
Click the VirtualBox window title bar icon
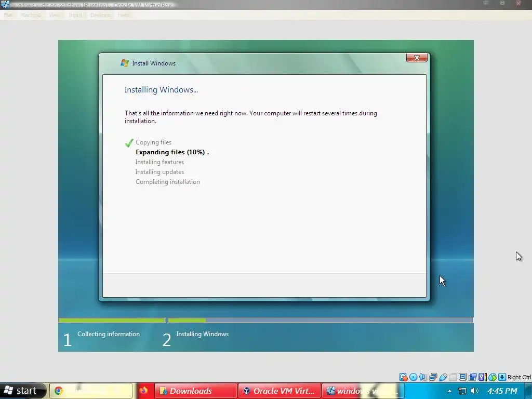(5, 4)
